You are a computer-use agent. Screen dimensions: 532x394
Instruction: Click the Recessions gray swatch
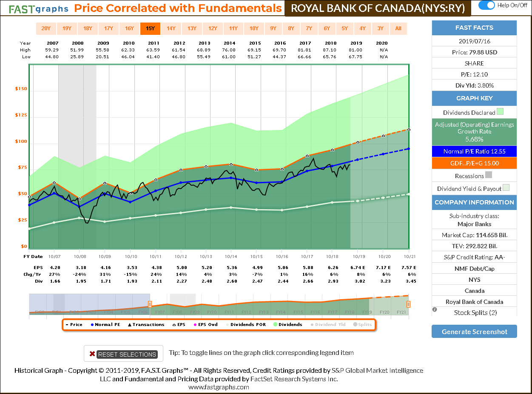coord(489,175)
